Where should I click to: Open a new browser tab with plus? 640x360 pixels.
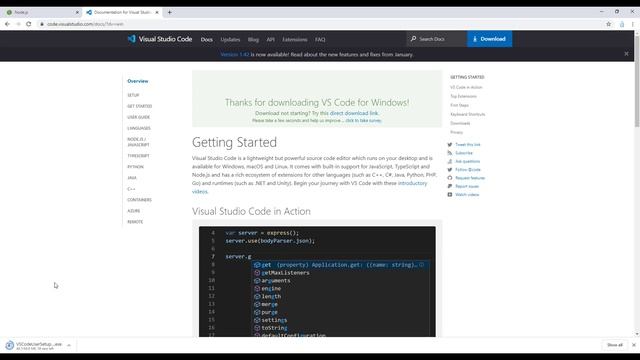coord(170,12)
